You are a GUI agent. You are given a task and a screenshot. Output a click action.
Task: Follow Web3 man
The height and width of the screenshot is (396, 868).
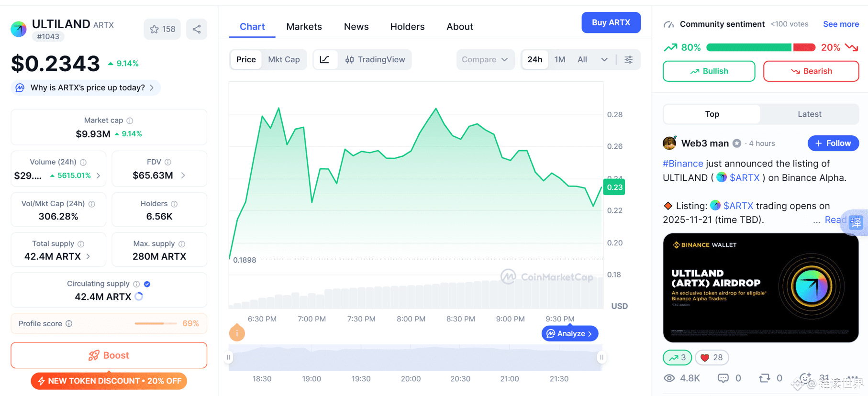click(x=833, y=143)
